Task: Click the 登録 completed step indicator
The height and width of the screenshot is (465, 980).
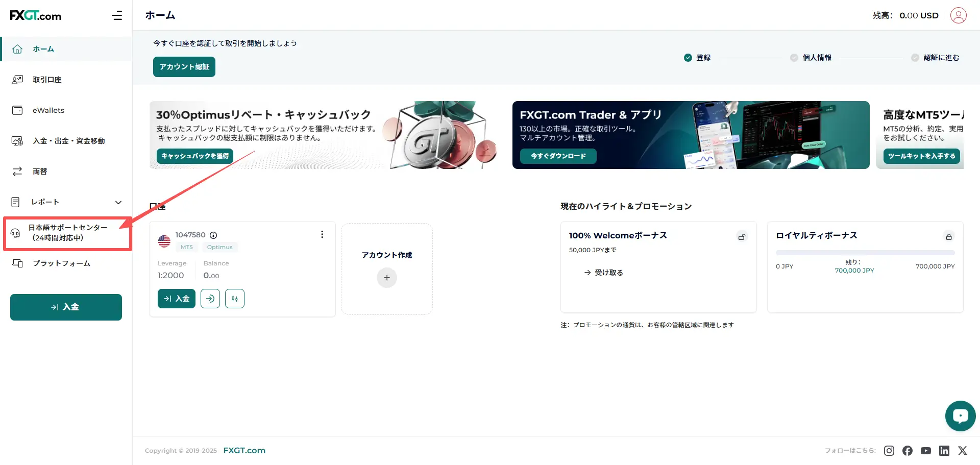Action: tap(697, 58)
